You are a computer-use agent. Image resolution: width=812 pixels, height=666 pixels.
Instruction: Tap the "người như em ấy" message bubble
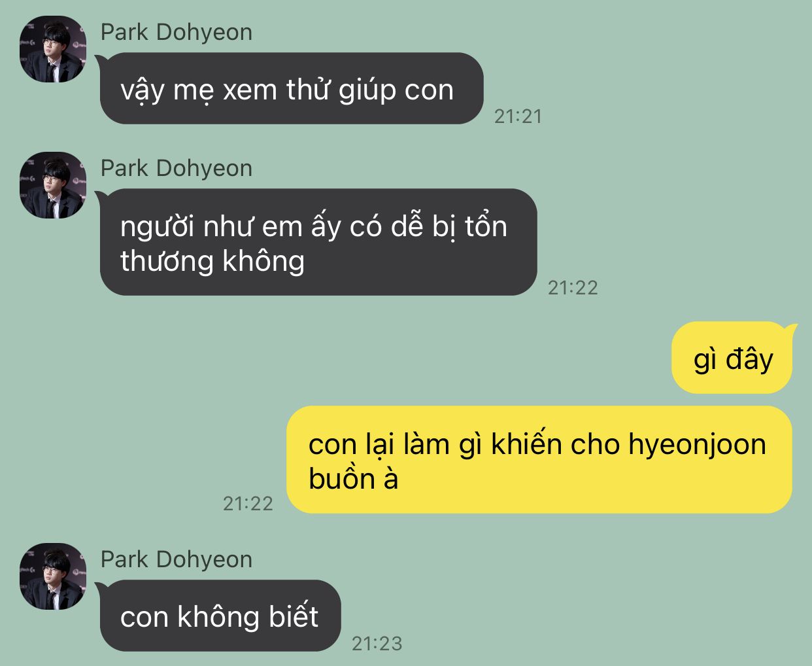(318, 242)
